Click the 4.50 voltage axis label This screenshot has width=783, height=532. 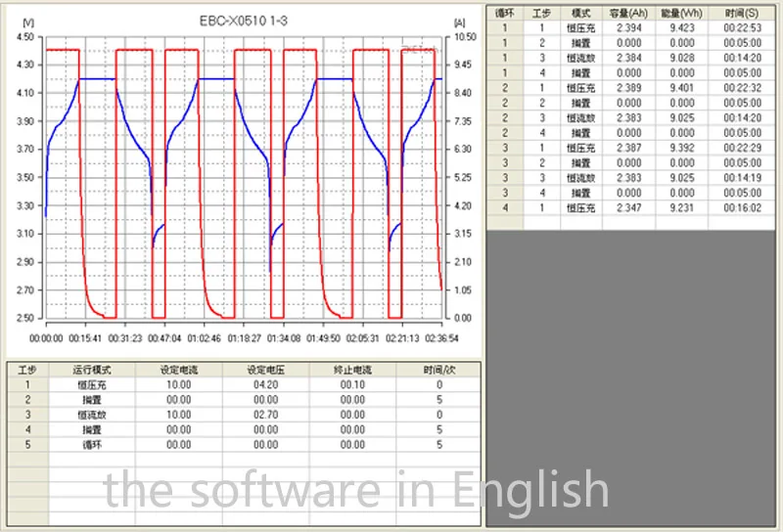pos(25,37)
